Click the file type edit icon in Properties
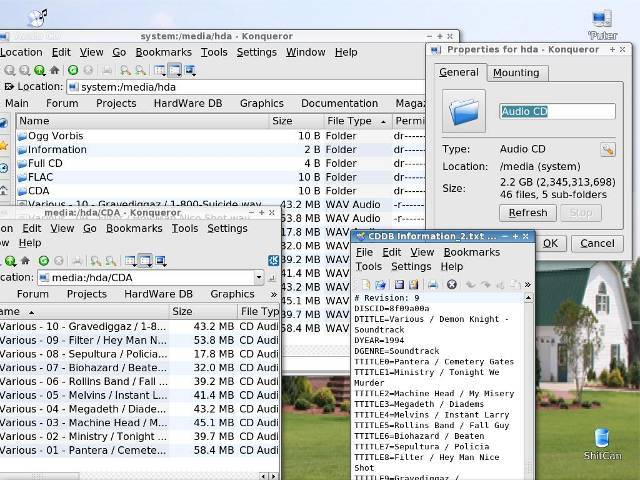The height and width of the screenshot is (480, 640). (608, 149)
